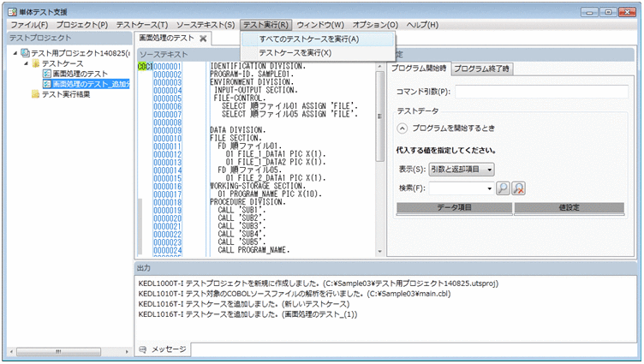Open the ソーステキスト(S) menu
The width and height of the screenshot is (644, 364).
206,25
